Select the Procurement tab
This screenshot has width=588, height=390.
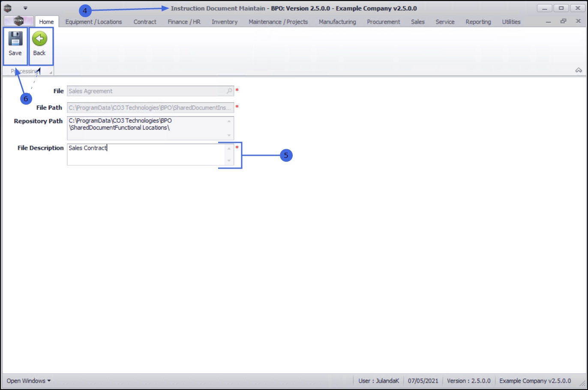tap(384, 22)
